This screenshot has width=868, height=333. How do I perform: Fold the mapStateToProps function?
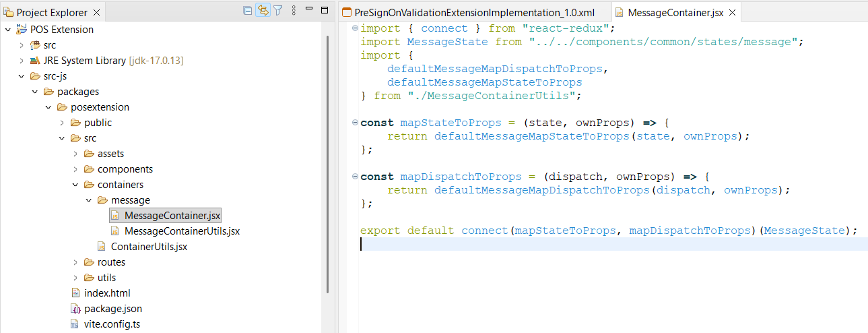click(x=354, y=123)
